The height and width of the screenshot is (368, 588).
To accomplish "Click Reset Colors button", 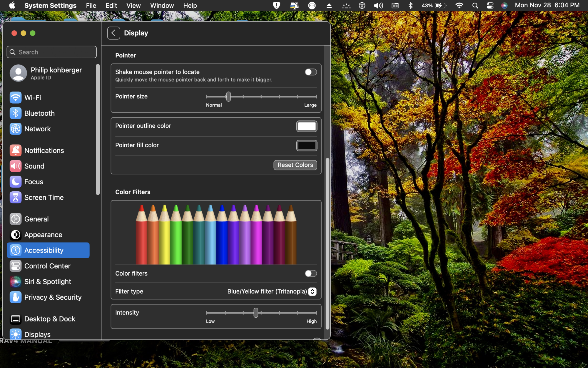I will 295,165.
